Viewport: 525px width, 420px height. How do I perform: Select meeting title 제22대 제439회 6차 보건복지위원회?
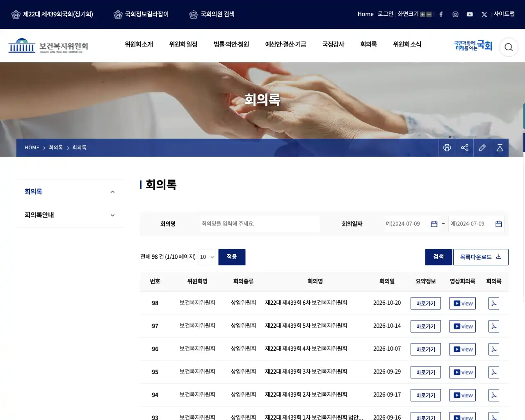(x=306, y=303)
